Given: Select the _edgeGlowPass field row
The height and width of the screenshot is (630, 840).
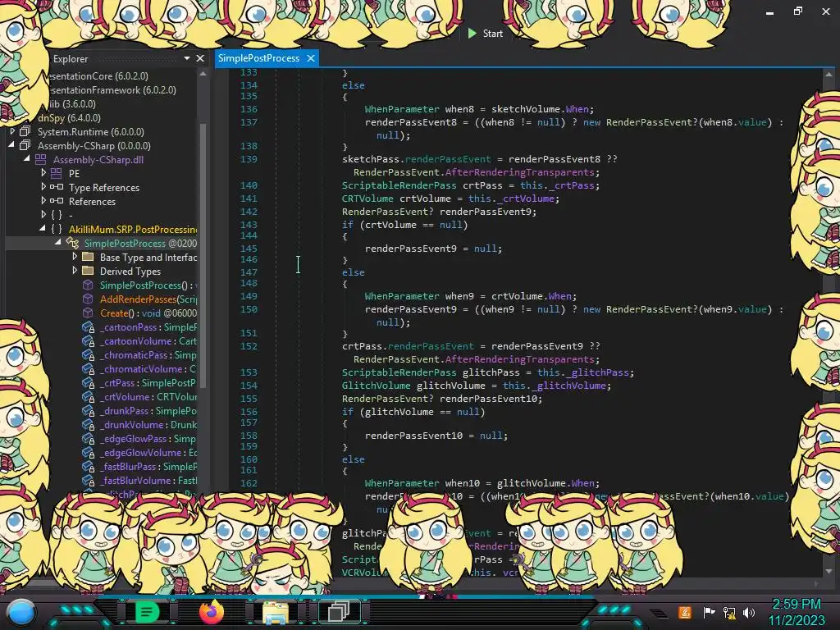Looking at the screenshot, I should (139, 439).
